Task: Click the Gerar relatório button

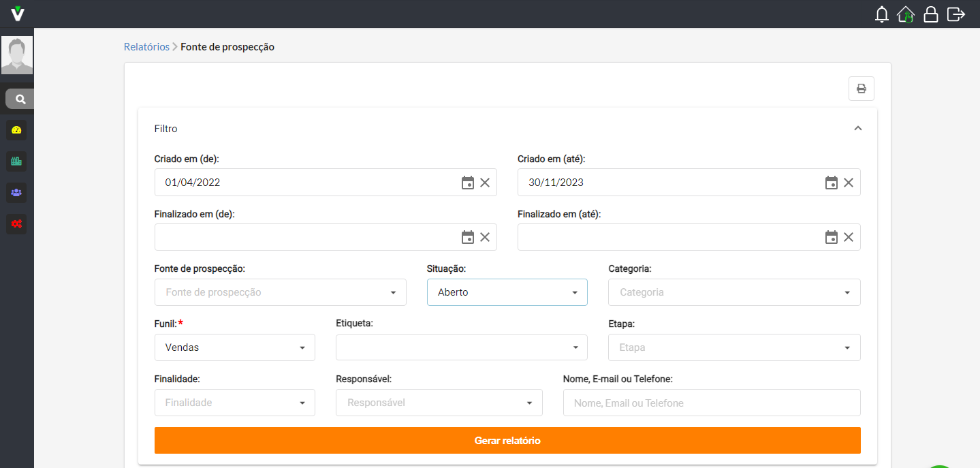Action: 507,441
